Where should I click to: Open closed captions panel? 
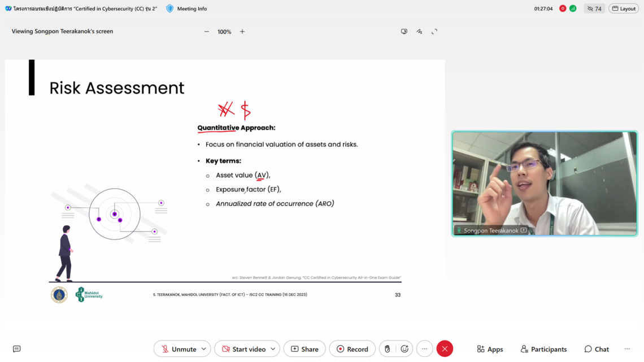[x=16, y=349]
